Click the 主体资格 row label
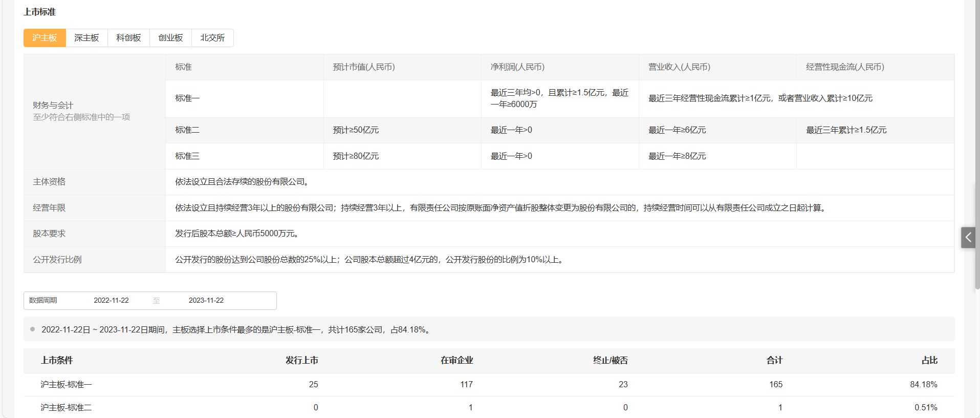The image size is (980, 418). (49, 182)
